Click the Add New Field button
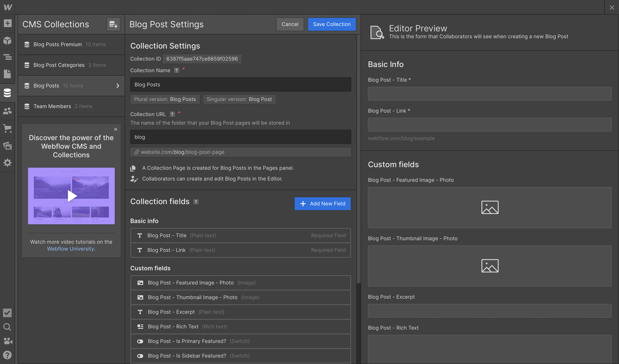Viewport: 619px width, 364px height. pos(323,203)
